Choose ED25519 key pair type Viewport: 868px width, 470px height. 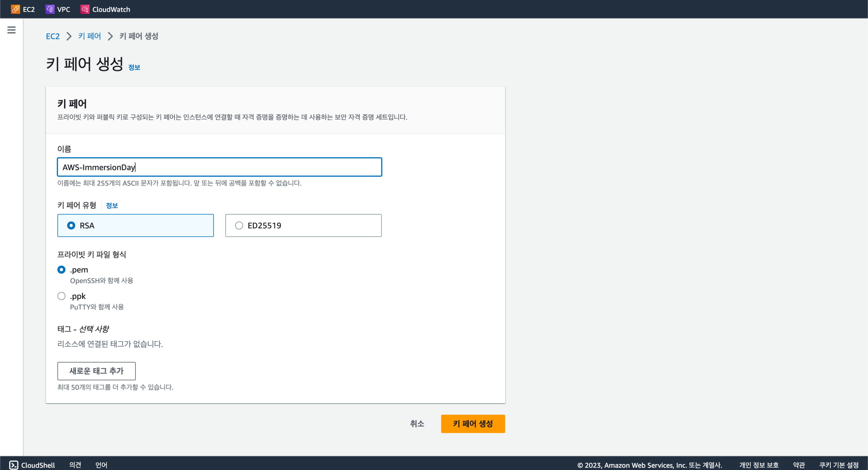point(239,225)
